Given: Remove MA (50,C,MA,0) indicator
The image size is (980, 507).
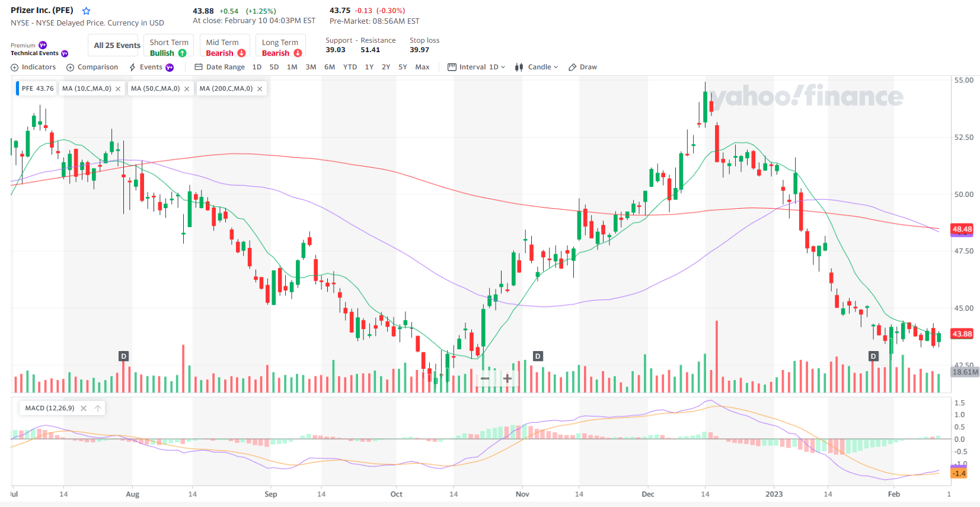Looking at the screenshot, I should point(187,89).
